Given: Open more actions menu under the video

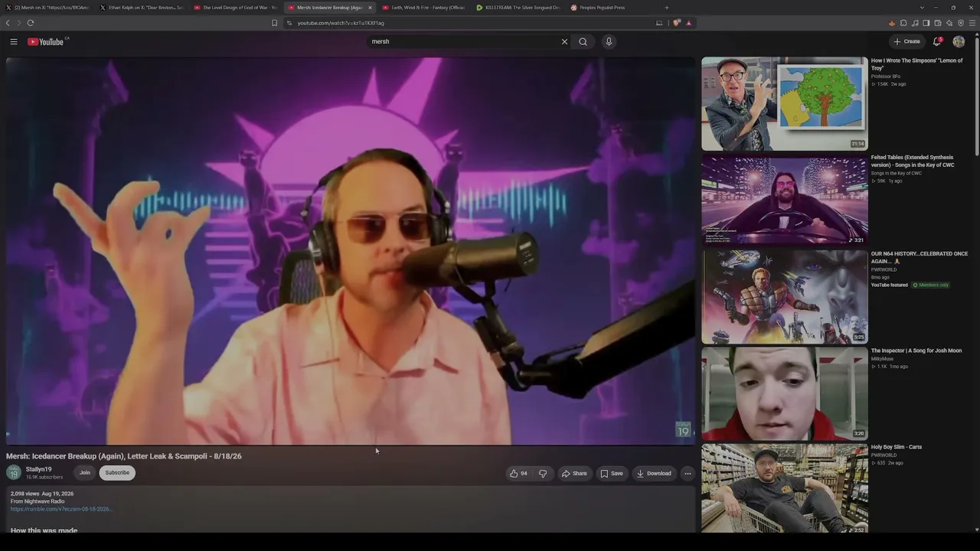Looking at the screenshot, I should coord(688,473).
